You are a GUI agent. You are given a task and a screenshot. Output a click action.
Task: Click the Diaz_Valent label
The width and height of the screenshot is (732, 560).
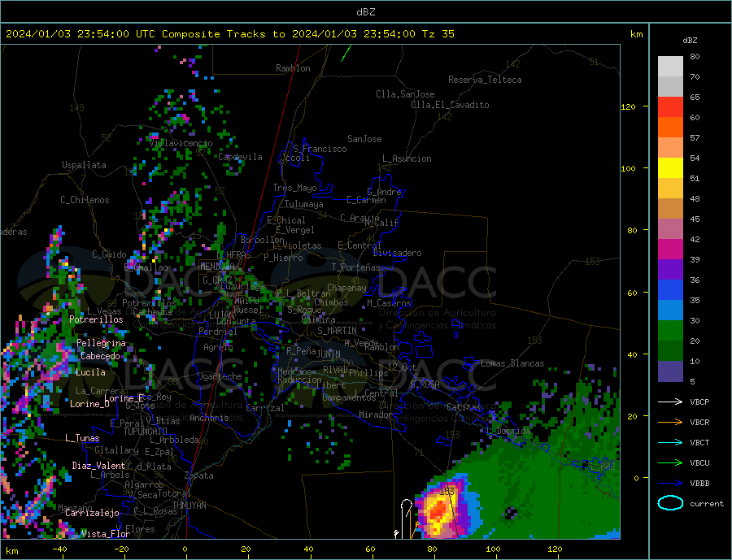tap(98, 466)
